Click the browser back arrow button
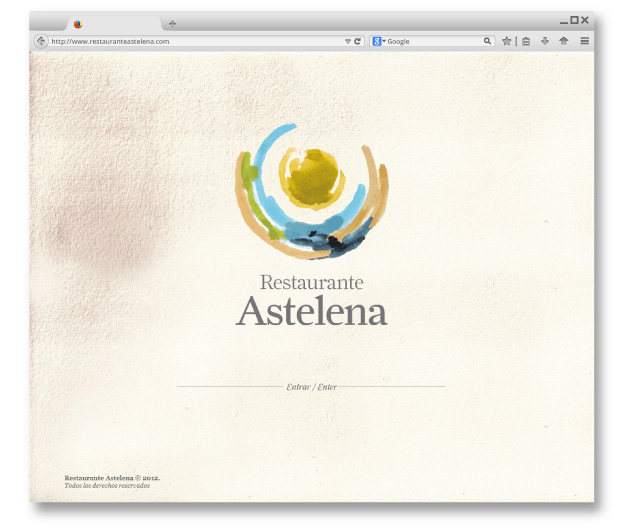Screen dimensions: 636x530 41,41
